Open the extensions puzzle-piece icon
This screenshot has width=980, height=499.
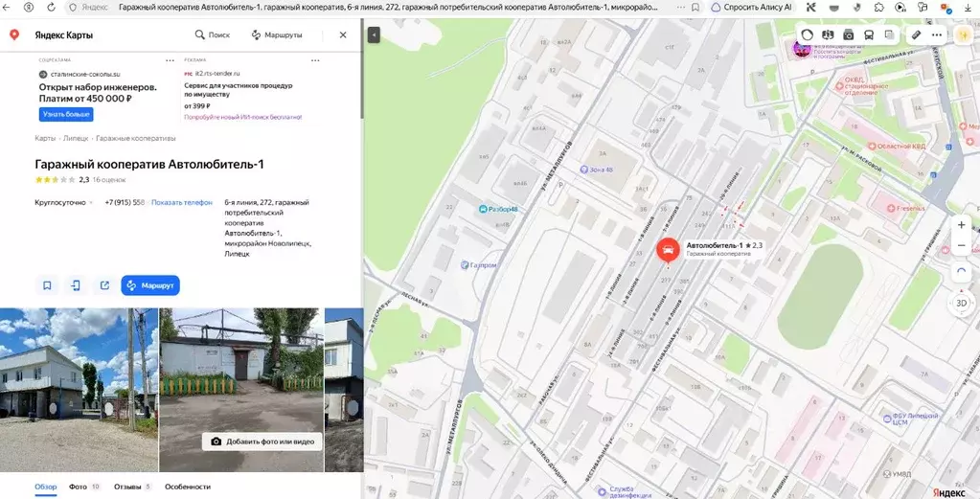(879, 8)
